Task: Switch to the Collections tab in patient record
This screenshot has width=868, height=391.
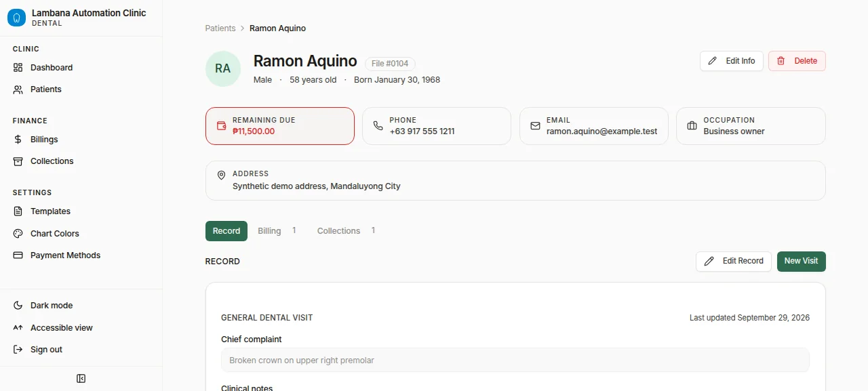Action: point(346,231)
